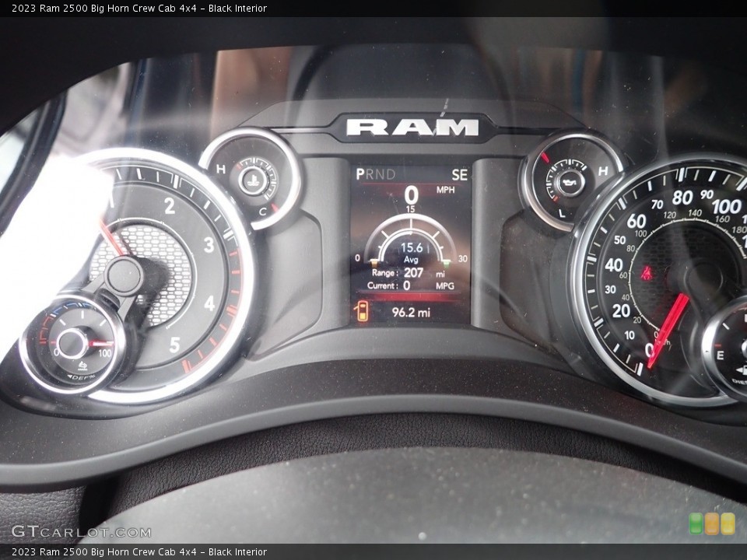This screenshot has height=560, width=747.
Task: Click the red speedometer needle
Action: (668, 331)
